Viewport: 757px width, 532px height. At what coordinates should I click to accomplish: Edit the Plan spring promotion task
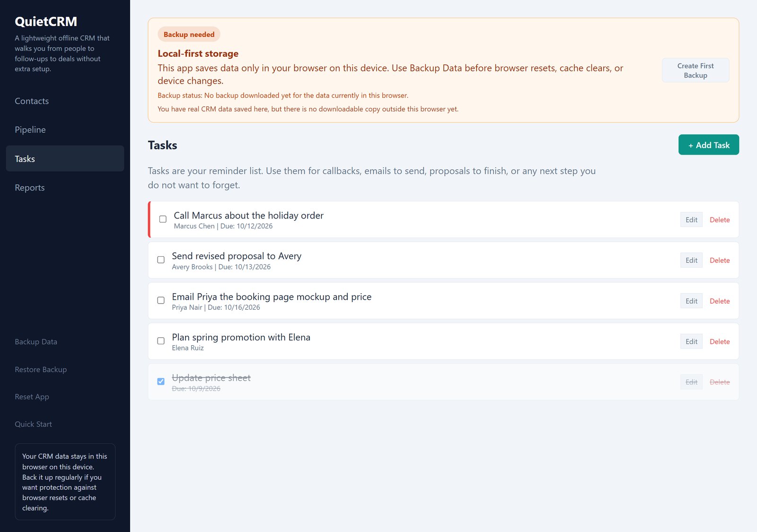point(691,342)
